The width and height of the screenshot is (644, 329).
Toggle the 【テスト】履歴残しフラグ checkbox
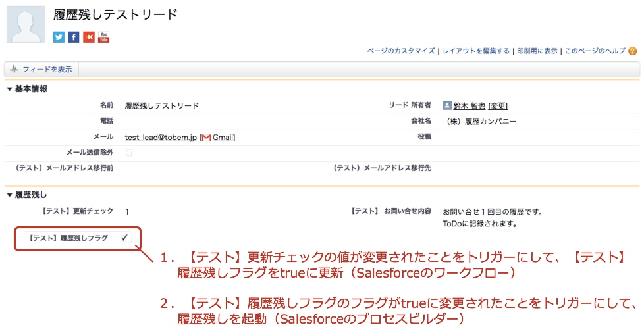click(x=125, y=238)
